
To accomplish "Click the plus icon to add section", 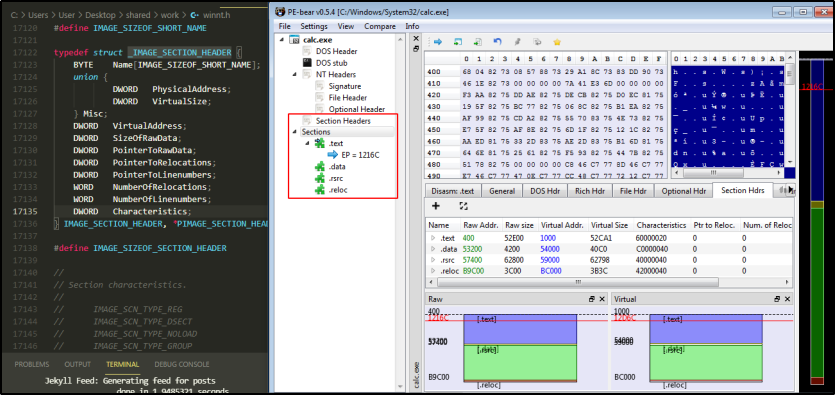I will tap(436, 206).
